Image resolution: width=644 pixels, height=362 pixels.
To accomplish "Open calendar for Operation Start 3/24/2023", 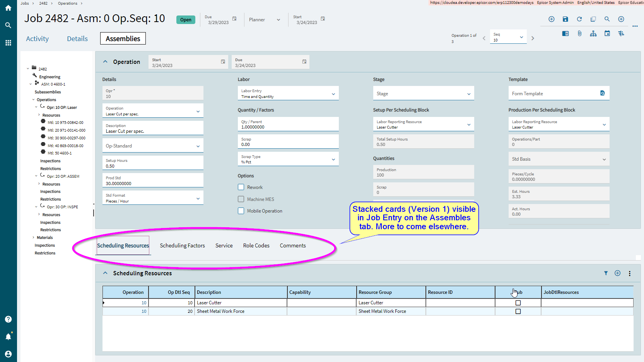I will (223, 62).
